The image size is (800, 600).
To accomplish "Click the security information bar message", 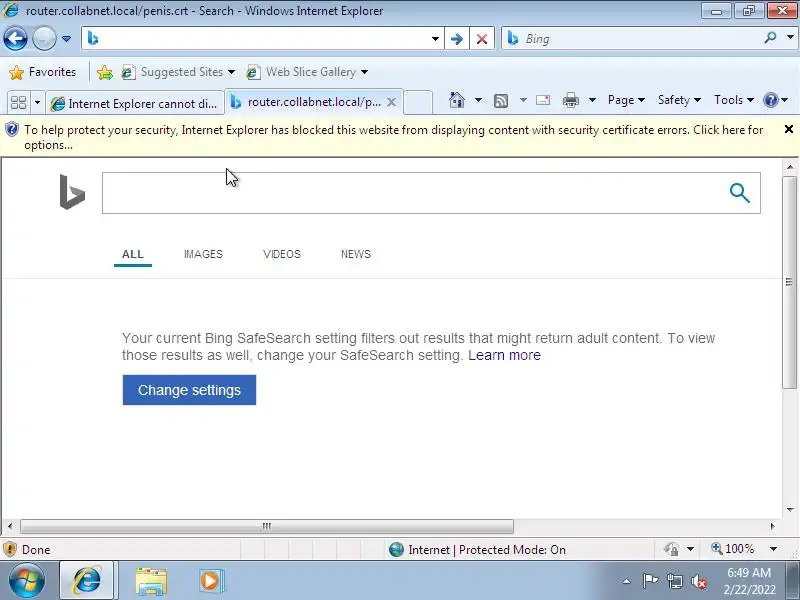I will tap(393, 137).
